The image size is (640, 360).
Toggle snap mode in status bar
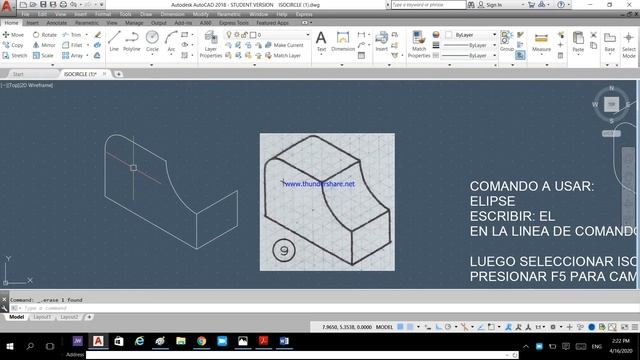(x=410, y=327)
